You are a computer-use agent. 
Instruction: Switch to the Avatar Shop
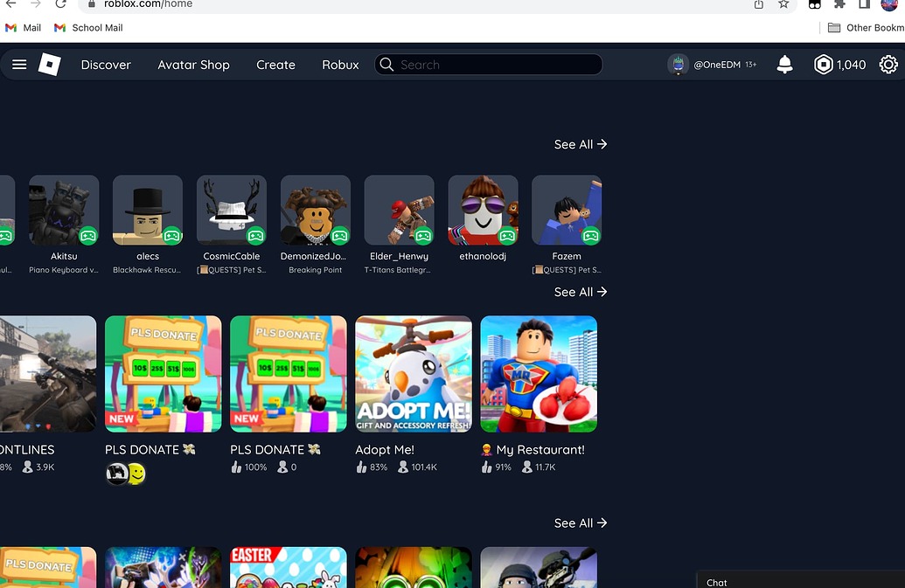coord(192,64)
